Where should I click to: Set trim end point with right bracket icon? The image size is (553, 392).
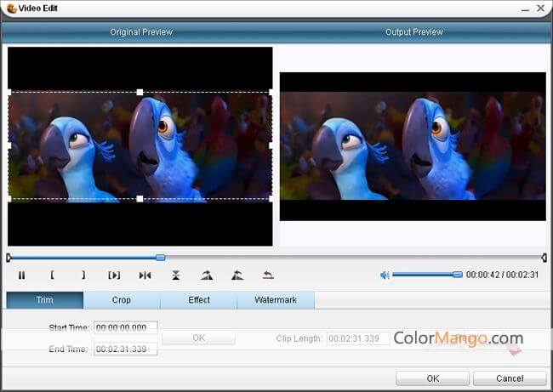[83, 275]
